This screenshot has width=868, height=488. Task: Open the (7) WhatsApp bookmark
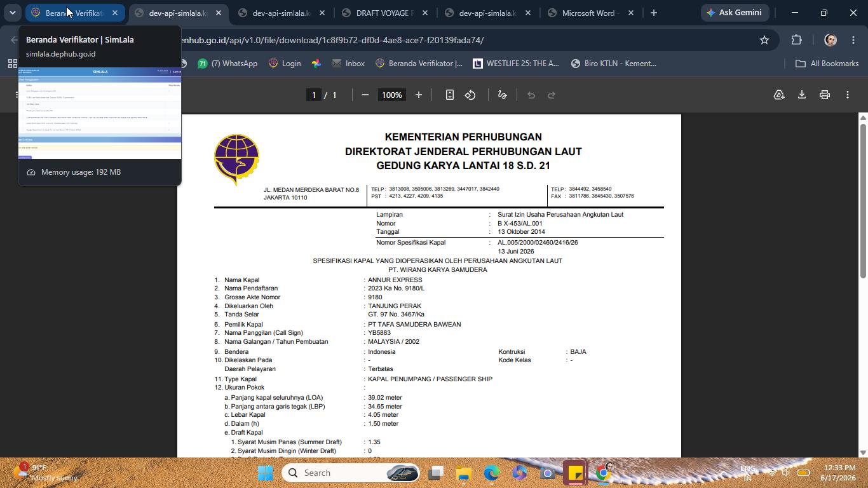227,64
